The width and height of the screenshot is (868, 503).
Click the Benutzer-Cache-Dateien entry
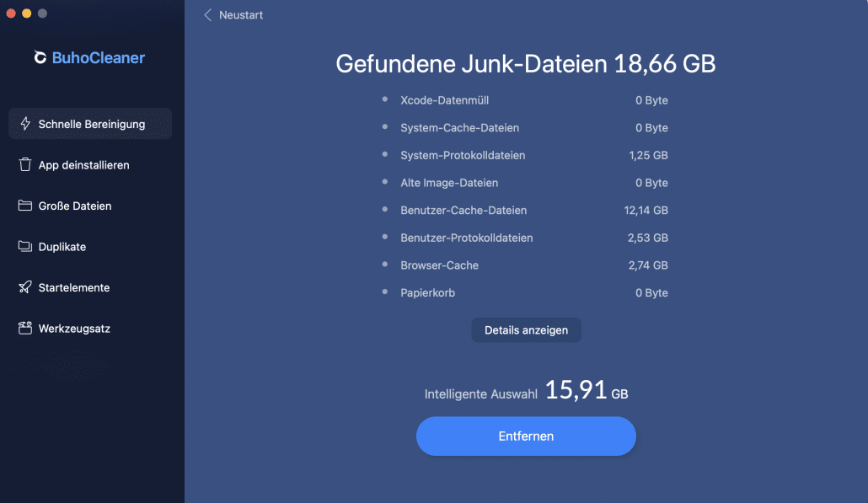(463, 210)
